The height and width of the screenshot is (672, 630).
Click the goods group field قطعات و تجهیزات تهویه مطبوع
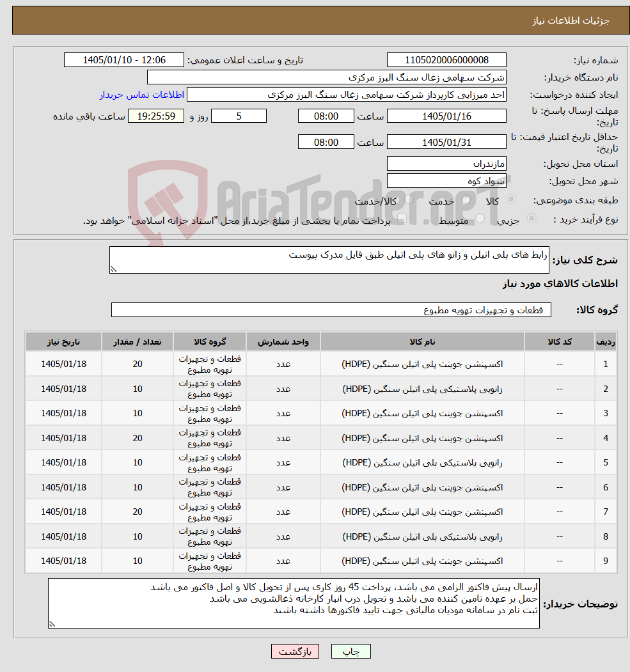click(x=331, y=310)
